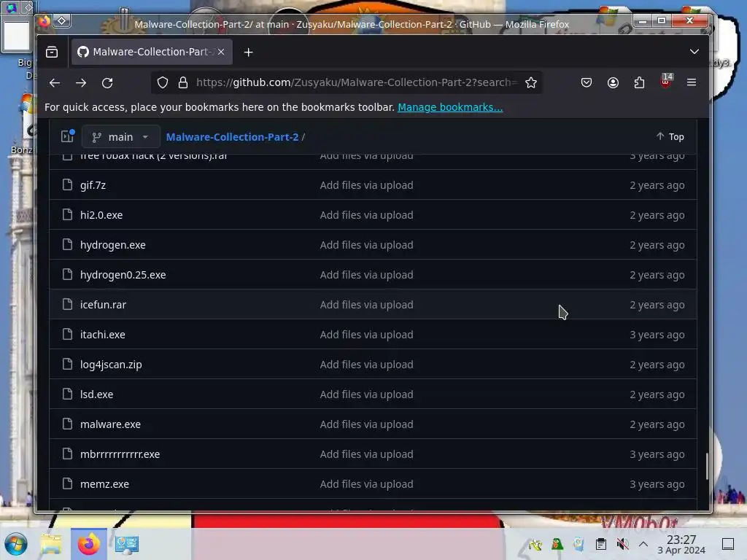Show site security padlock info
The width and height of the screenshot is (747, 560).
[x=183, y=83]
